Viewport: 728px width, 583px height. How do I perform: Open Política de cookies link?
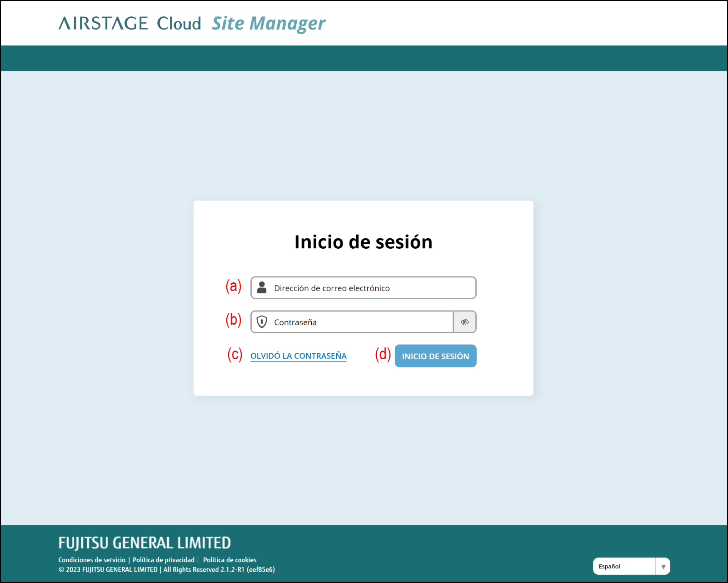click(x=229, y=560)
